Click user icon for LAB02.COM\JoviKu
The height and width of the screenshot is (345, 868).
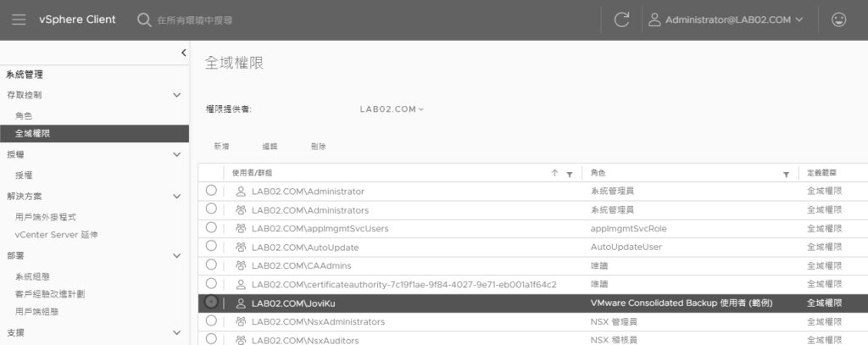tap(240, 303)
